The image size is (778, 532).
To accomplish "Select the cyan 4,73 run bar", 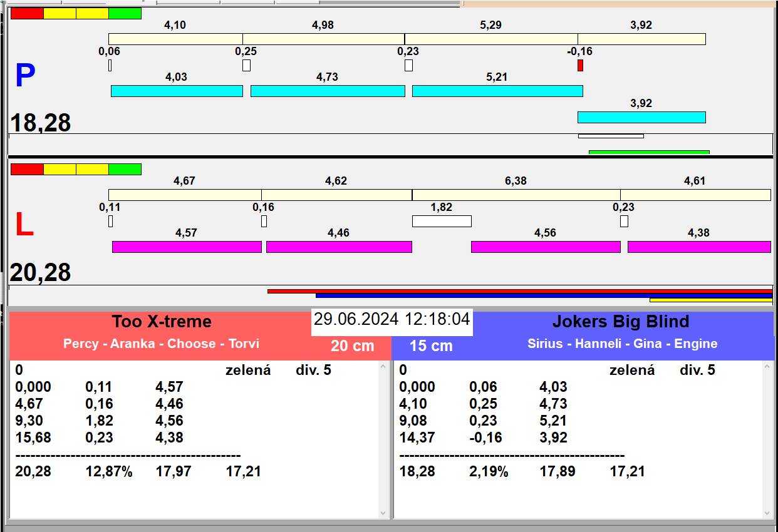I will pos(328,91).
